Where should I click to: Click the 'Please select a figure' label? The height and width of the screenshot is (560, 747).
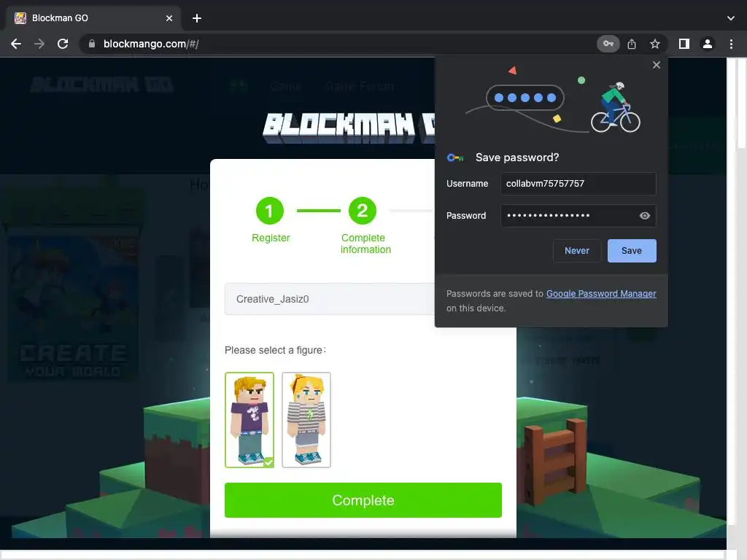275,350
